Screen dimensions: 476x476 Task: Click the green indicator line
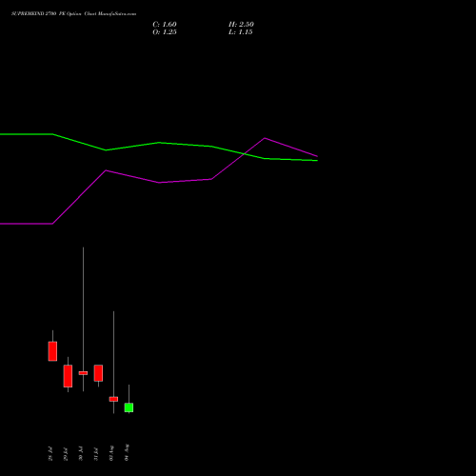tap(159, 143)
